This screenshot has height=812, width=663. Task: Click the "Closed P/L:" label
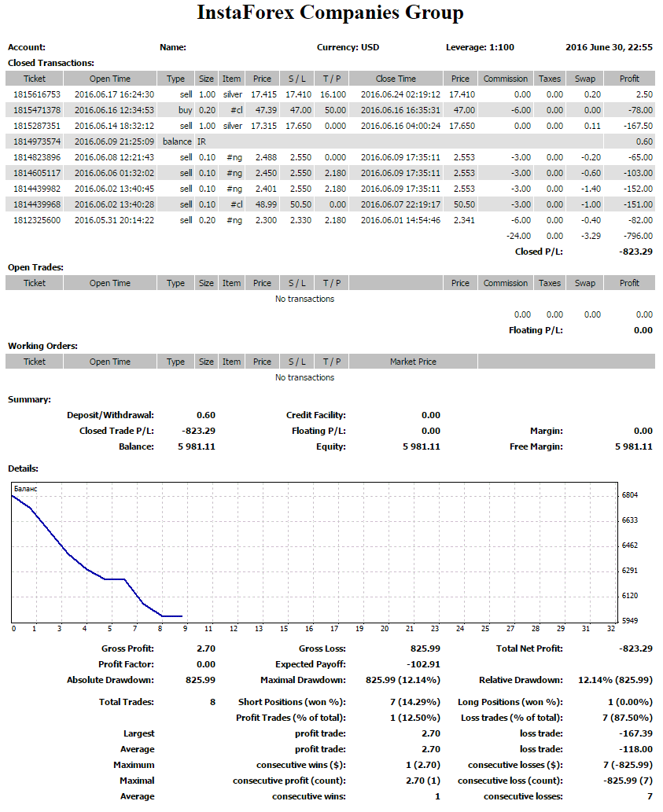point(539,252)
